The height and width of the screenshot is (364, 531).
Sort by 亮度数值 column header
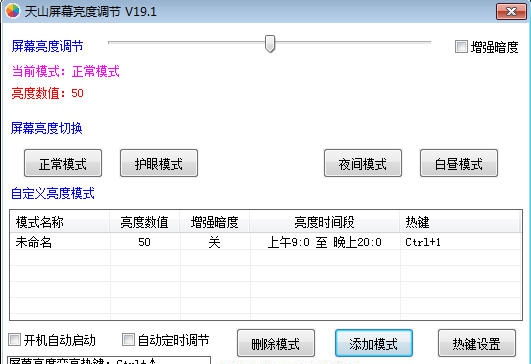tap(145, 222)
